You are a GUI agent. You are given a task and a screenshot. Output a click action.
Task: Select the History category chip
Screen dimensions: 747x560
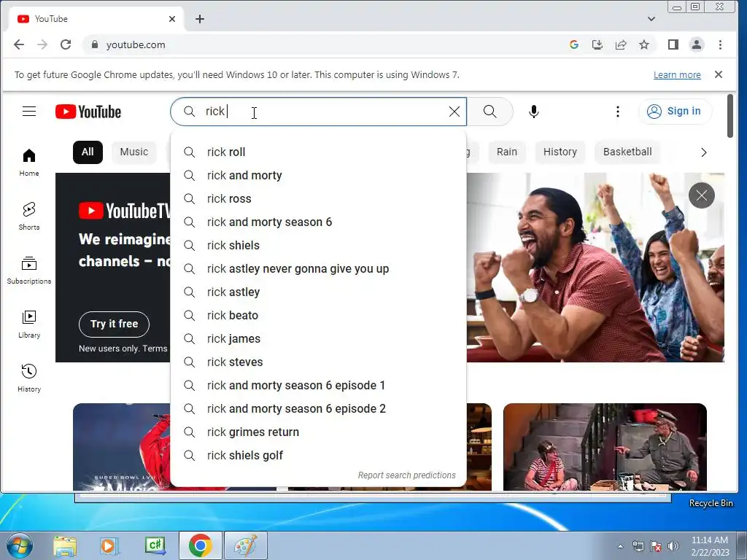click(560, 152)
